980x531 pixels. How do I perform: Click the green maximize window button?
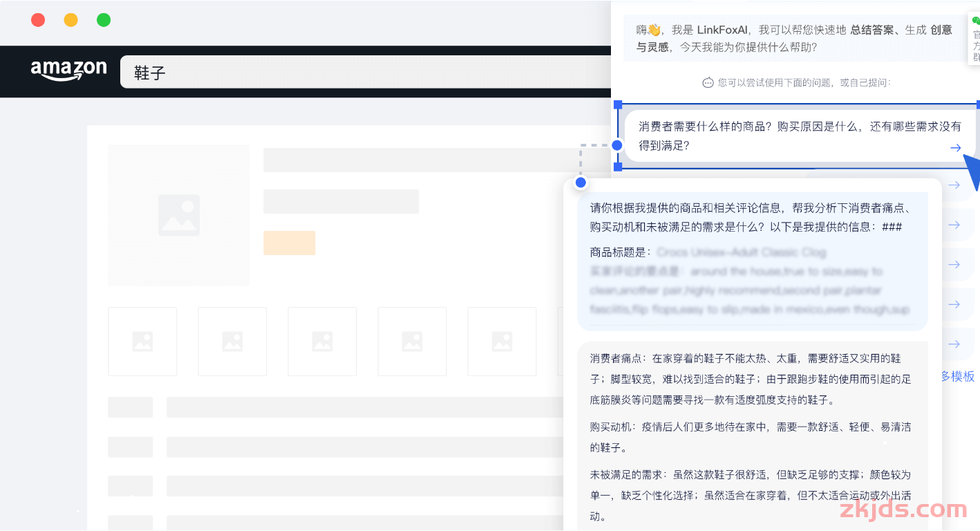point(104,20)
